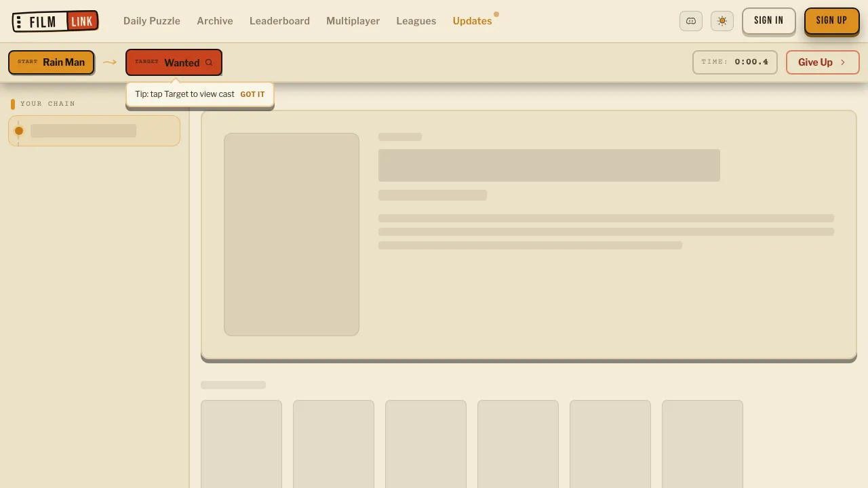Image resolution: width=868 pixels, height=488 pixels.
Task: Select Multiplayer in navigation
Action: point(353,21)
